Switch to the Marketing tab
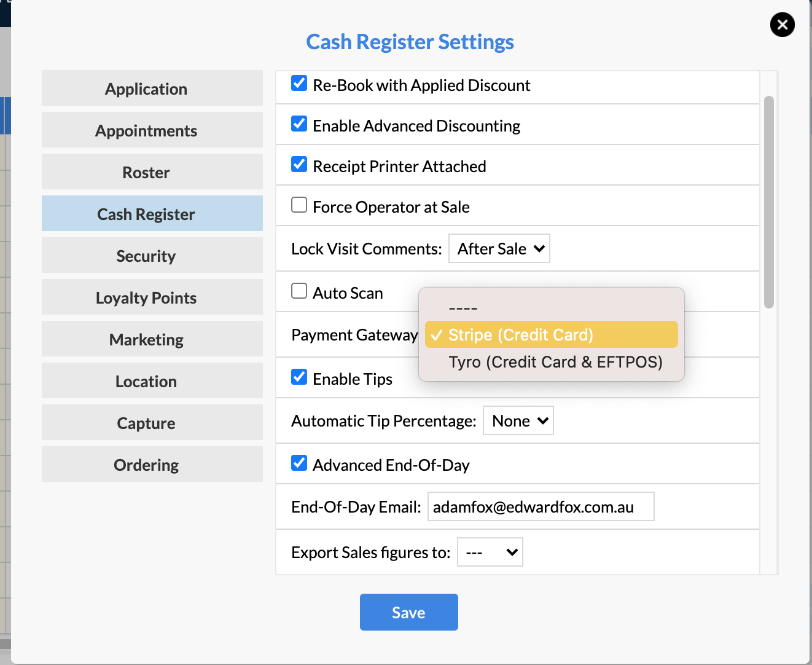Image resolution: width=812 pixels, height=665 pixels. click(152, 339)
